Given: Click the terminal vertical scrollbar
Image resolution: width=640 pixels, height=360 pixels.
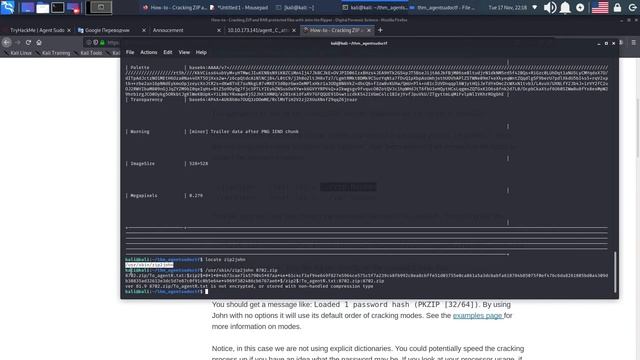Looking at the screenshot, I should pos(615,272).
